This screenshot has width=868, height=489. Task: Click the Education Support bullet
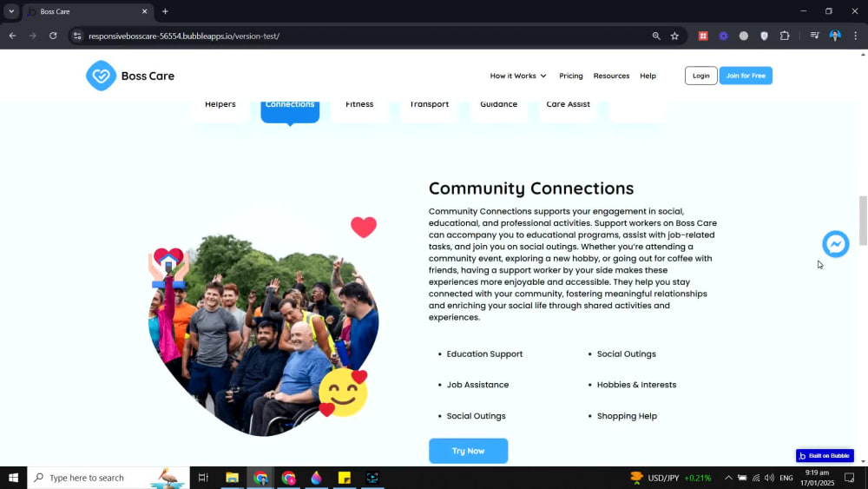tap(484, 354)
